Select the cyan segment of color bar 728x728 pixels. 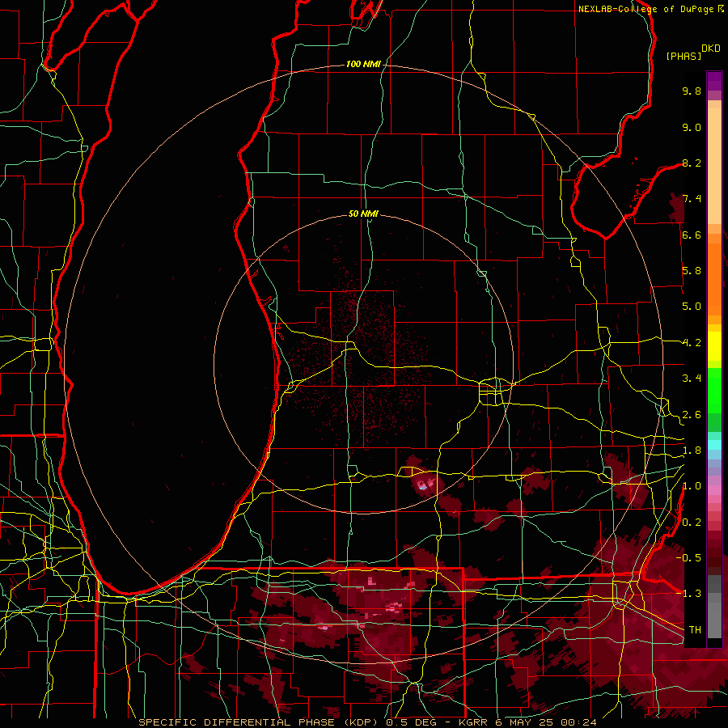(714, 445)
